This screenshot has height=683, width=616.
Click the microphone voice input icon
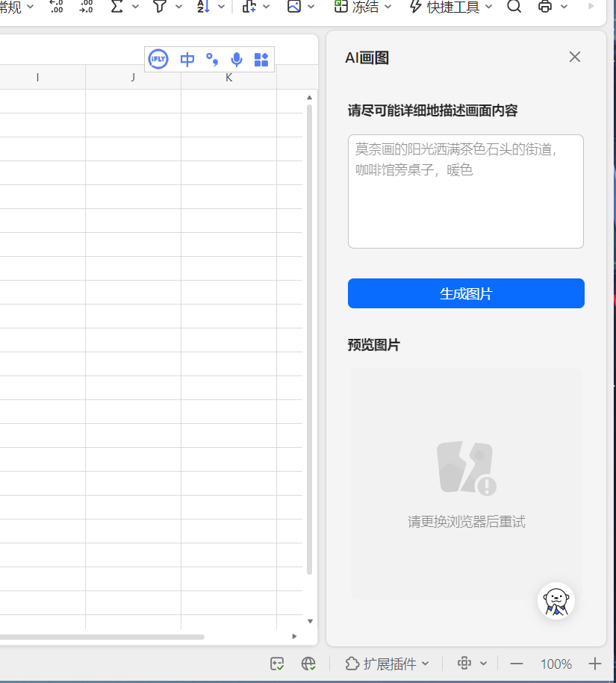point(237,59)
